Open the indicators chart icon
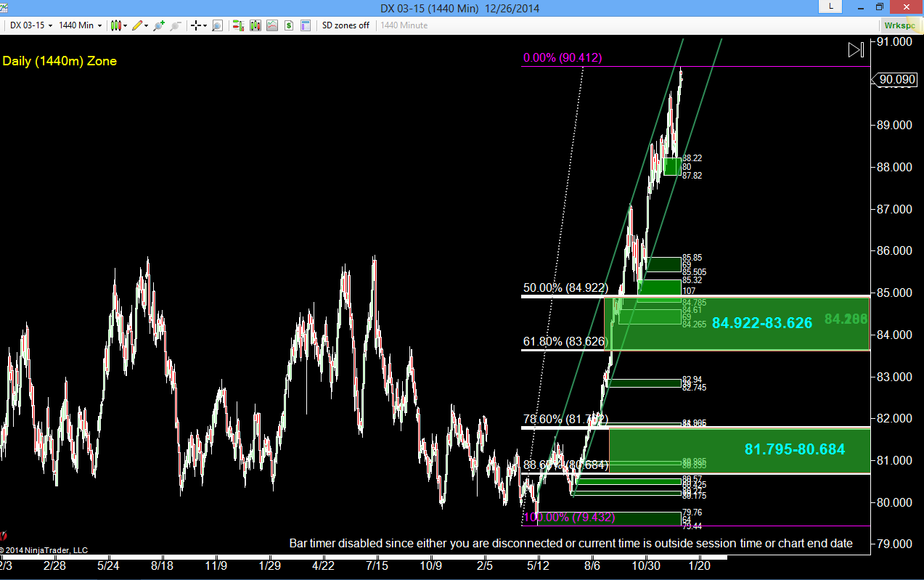 click(272, 25)
